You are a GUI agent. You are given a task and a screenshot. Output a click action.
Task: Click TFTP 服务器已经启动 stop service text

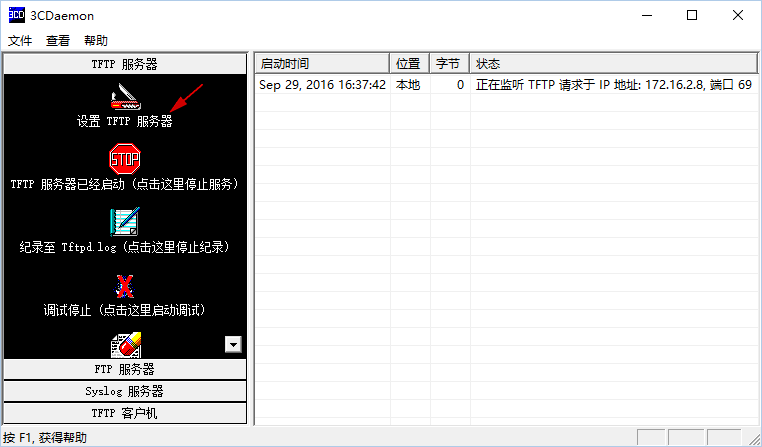[x=125, y=184]
